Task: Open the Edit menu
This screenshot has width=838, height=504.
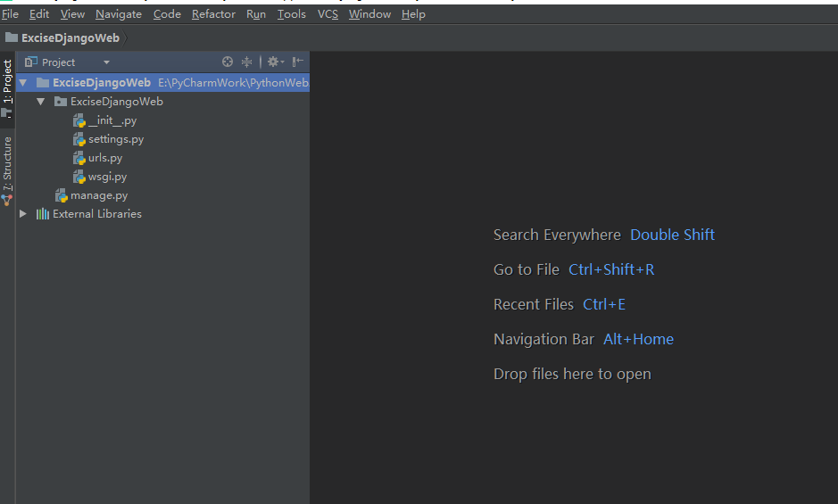Action: coord(39,14)
